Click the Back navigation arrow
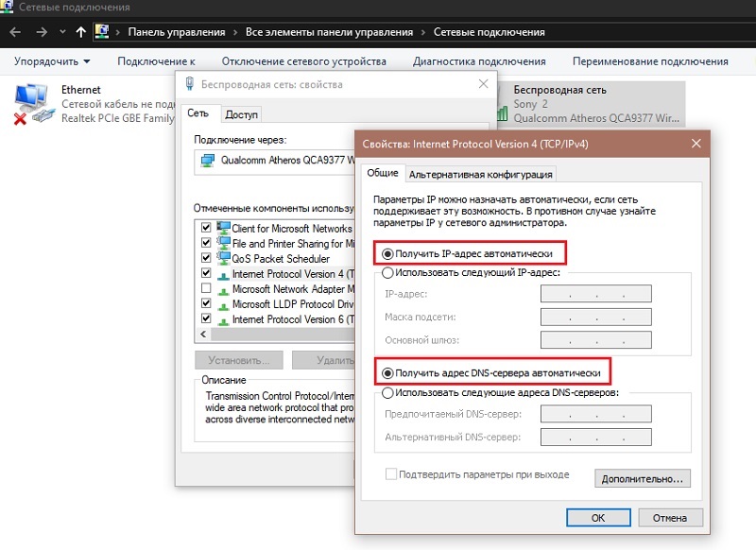Viewport: 756px width, 550px height. 15,31
